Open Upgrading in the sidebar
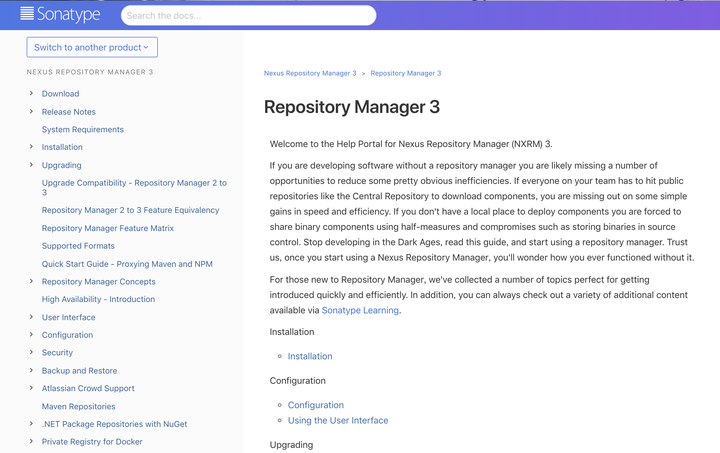The width and height of the screenshot is (720, 453). pyautogui.click(x=62, y=165)
